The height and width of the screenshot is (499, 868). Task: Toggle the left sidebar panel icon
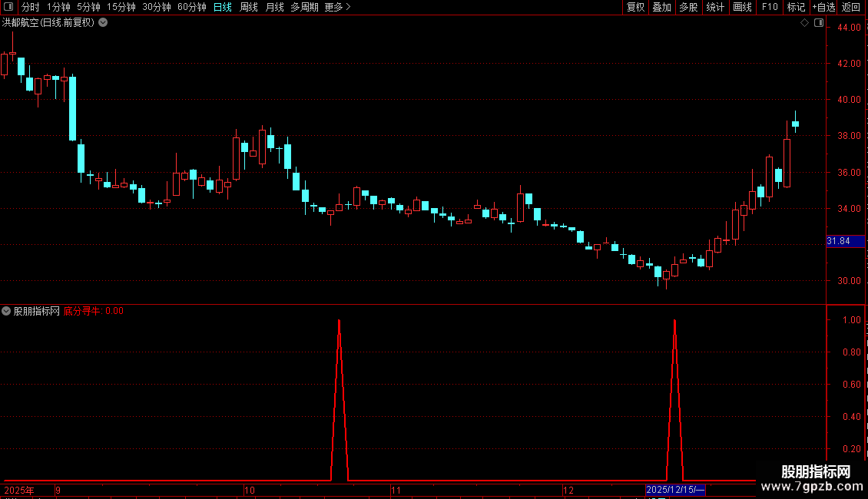[8, 7]
